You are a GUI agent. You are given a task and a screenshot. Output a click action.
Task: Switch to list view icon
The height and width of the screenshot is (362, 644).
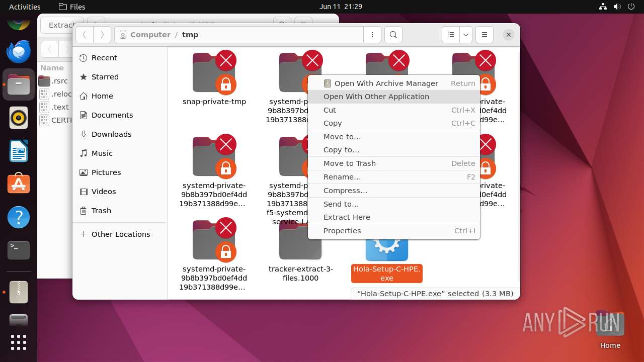(451, 35)
